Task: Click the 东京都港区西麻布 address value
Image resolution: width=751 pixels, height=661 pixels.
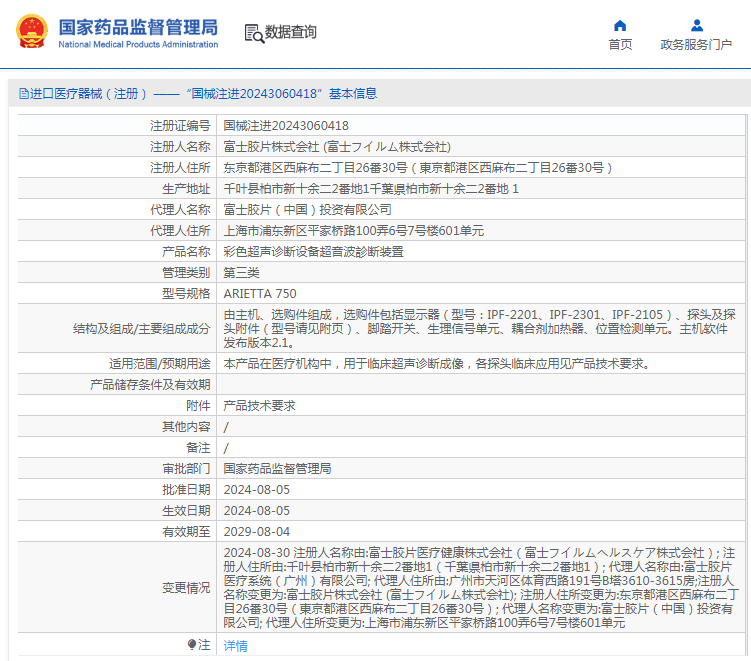Action: [x=418, y=168]
